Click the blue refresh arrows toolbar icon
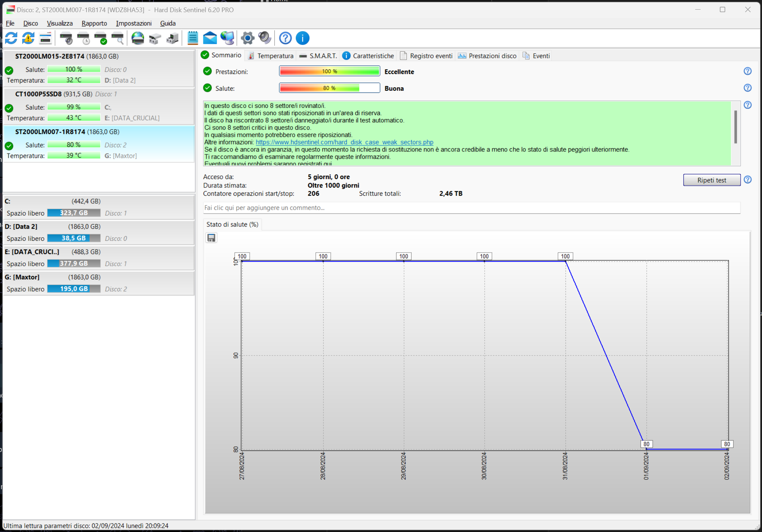This screenshot has height=532, width=762. [x=11, y=38]
